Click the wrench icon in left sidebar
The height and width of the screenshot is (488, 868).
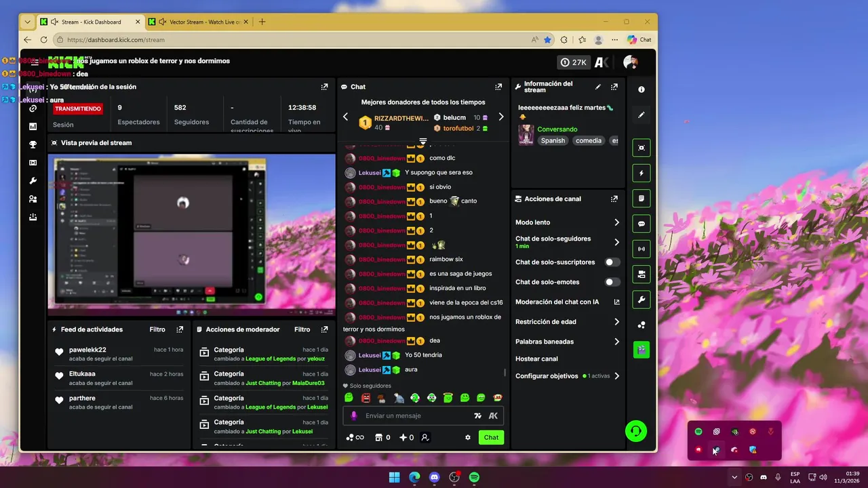pos(33,181)
